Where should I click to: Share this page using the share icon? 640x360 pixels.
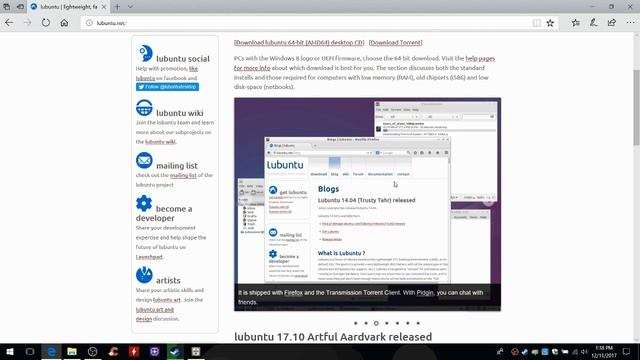pos(611,23)
